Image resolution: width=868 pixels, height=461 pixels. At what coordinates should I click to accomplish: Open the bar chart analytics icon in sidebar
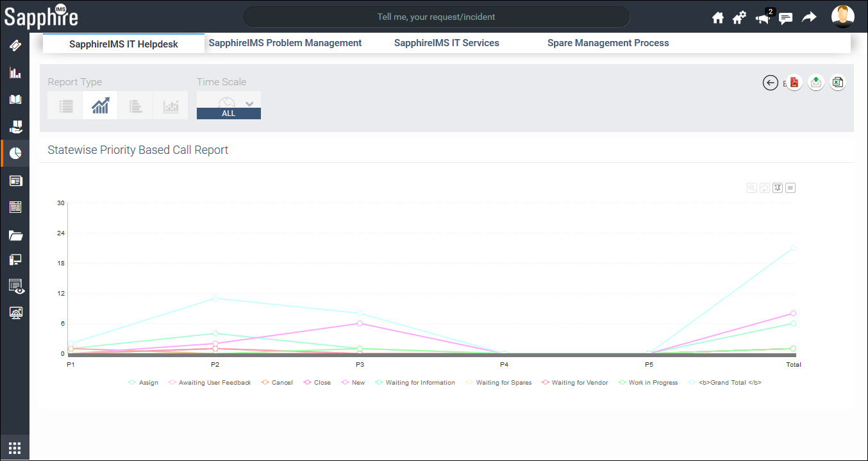click(x=15, y=72)
